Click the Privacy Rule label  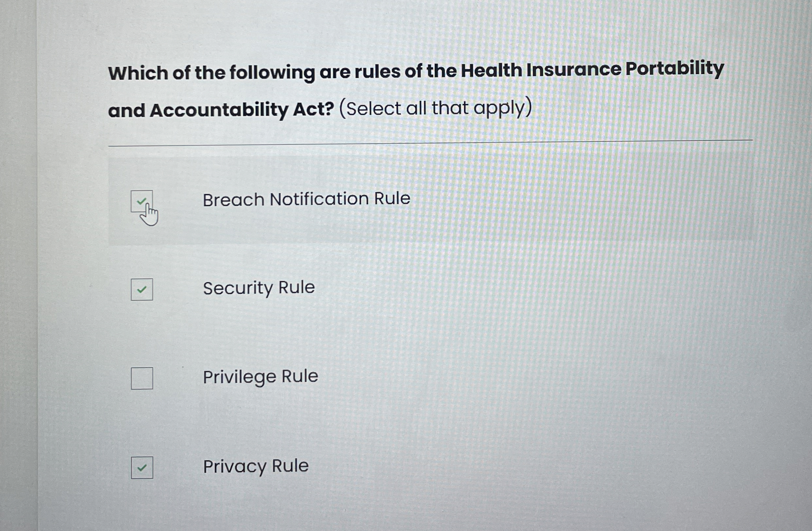point(255,466)
